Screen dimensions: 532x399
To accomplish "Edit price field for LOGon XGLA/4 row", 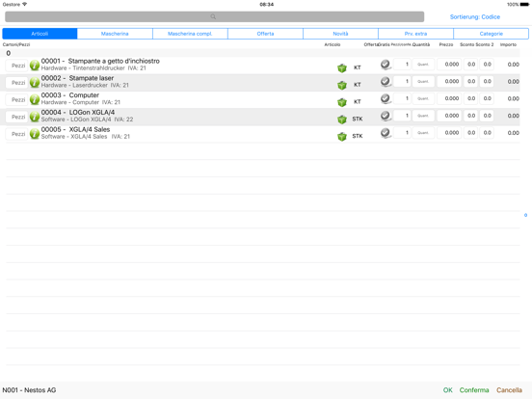I will coord(449,116).
